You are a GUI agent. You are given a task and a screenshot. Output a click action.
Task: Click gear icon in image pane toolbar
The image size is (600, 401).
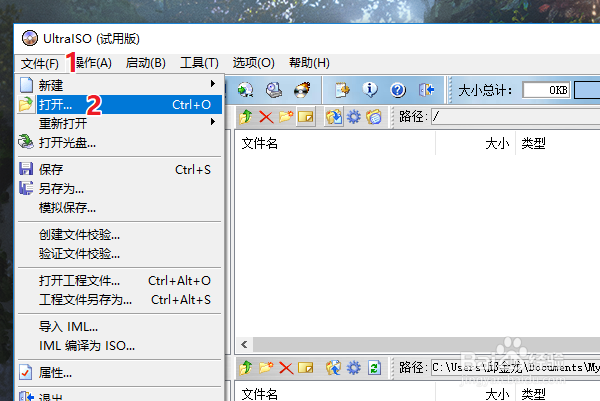coord(354,117)
